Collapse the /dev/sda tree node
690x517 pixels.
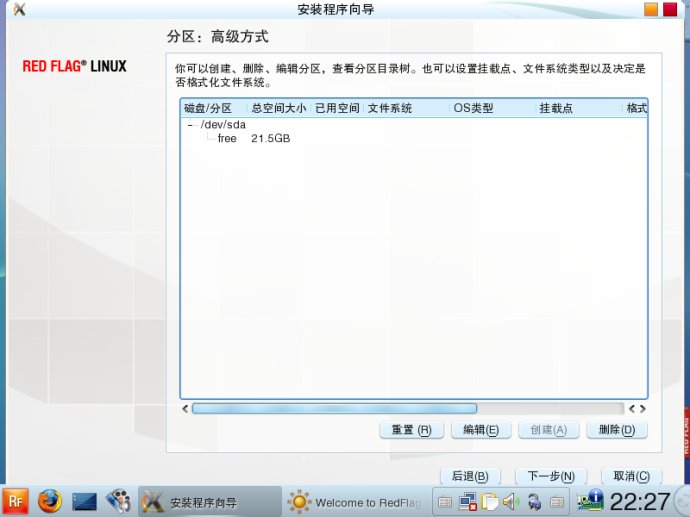(x=190, y=125)
